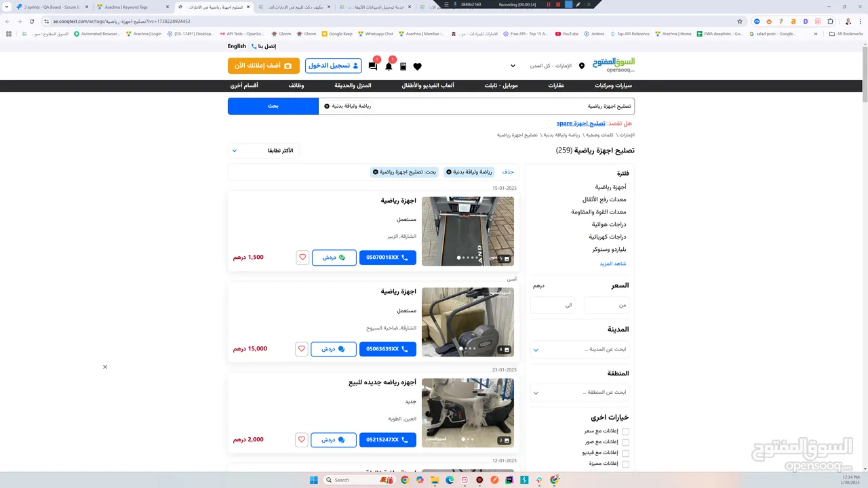This screenshot has height=488, width=868.
Task: Filter by 'معدات رفع الأثقال' category
Action: pos(604,199)
